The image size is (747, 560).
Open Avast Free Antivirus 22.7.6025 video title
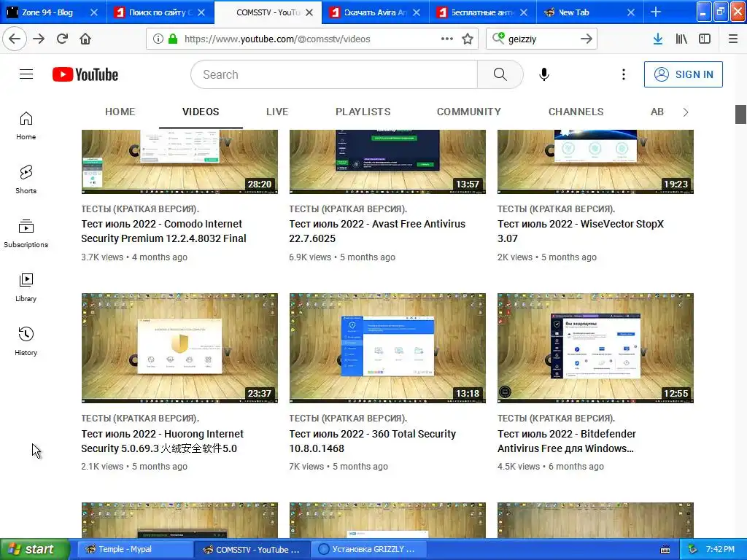coord(377,231)
